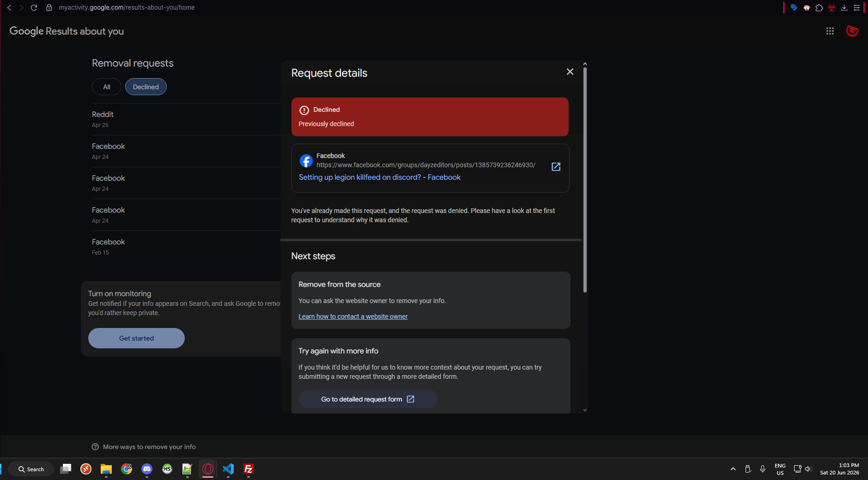Click the panel scrollbar up arrow

click(585, 64)
